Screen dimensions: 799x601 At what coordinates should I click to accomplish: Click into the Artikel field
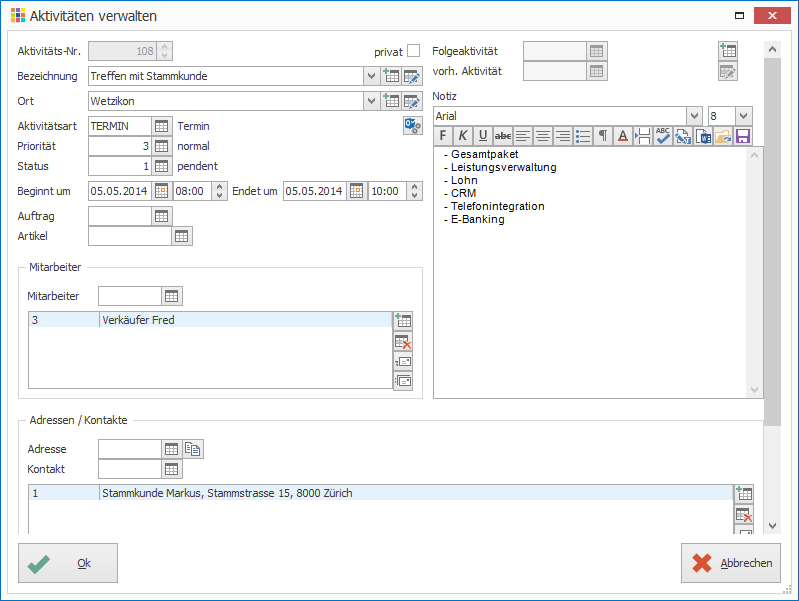click(x=130, y=236)
